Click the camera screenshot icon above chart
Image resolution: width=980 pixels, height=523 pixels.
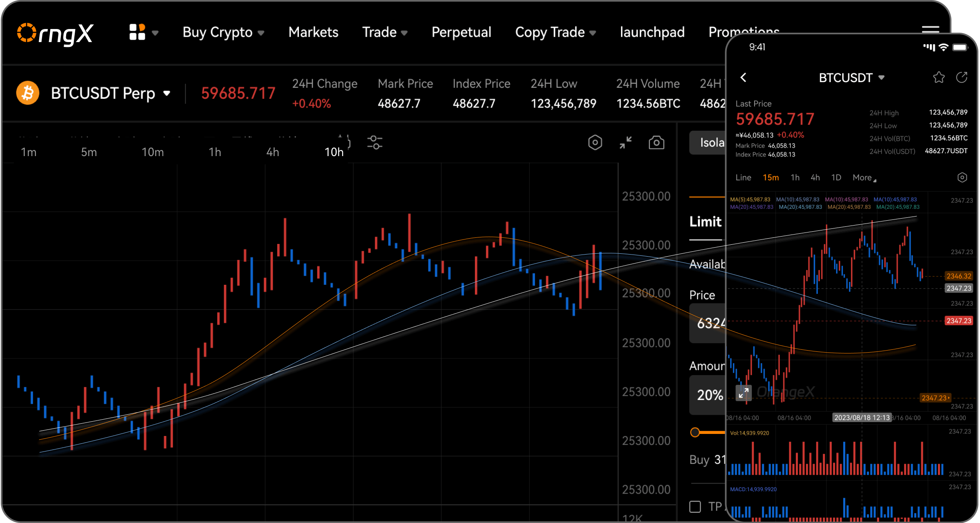[x=656, y=143]
